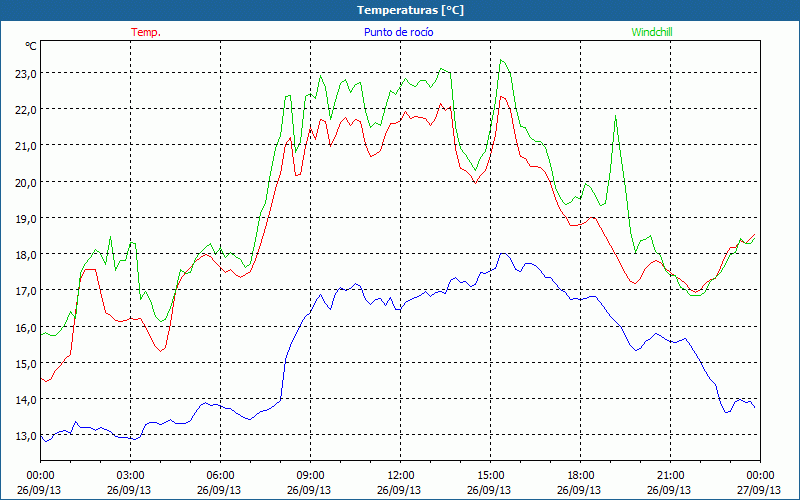Click the 15:00 time axis label

(490, 476)
